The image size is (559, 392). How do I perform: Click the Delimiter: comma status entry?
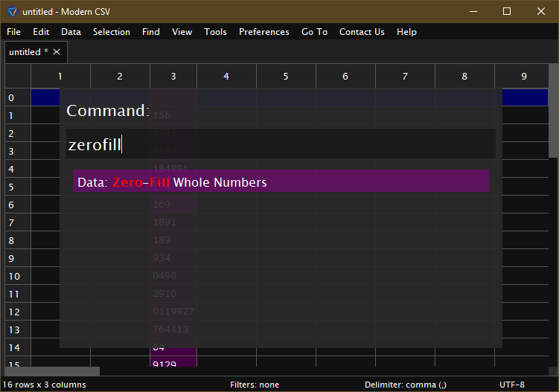point(406,385)
